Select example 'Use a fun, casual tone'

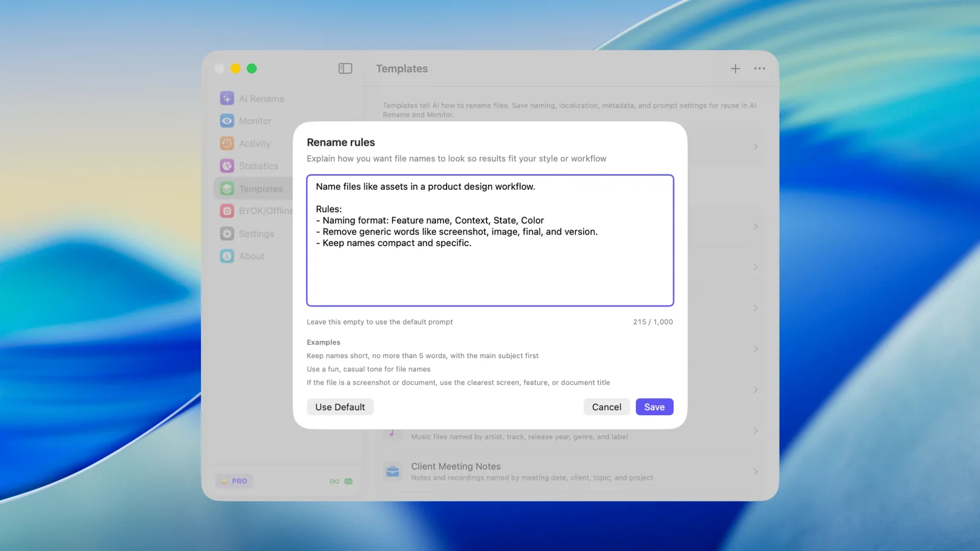pos(369,369)
